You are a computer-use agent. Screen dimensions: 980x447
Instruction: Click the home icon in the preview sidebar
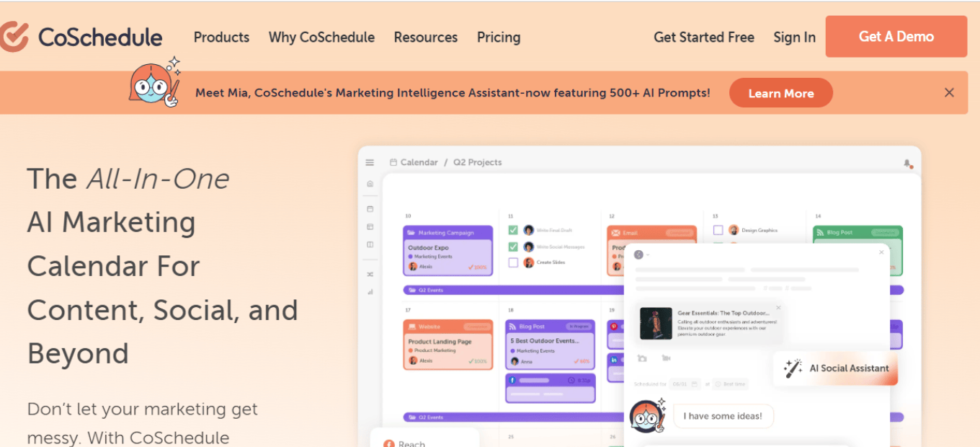tap(370, 184)
